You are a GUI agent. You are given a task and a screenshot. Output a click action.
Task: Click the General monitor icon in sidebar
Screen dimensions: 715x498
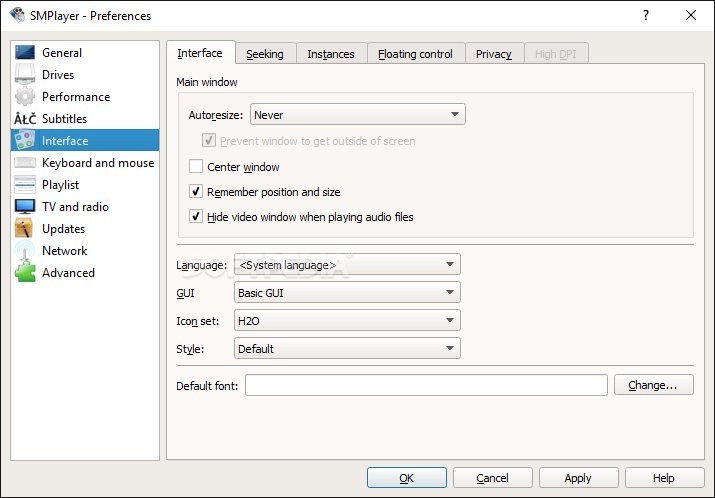[x=25, y=52]
